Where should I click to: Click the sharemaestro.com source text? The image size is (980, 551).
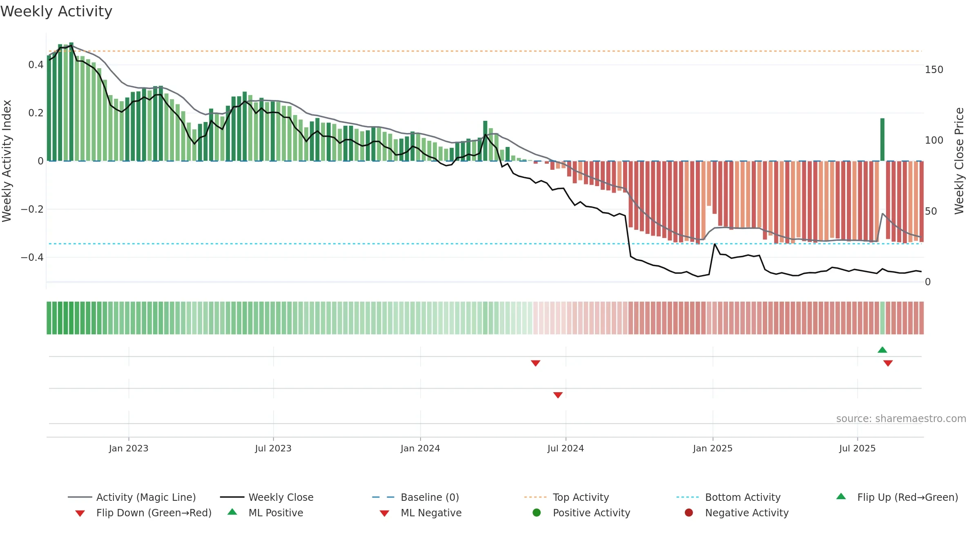click(x=901, y=419)
